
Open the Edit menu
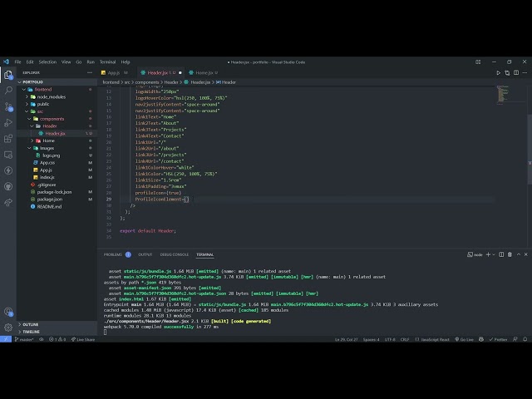point(30,62)
